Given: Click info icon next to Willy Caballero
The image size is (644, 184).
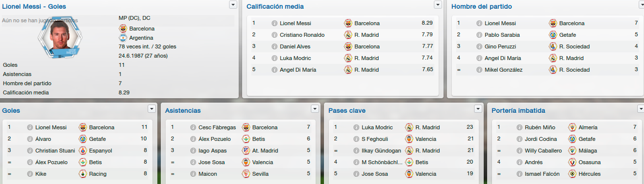Looking at the screenshot, I should 520,151.
